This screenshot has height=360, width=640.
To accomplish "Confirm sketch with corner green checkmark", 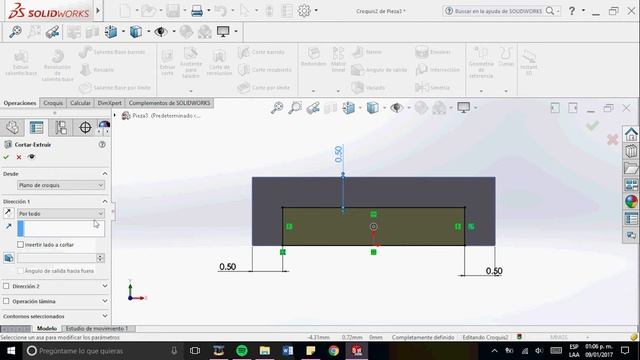I will 592,126.
